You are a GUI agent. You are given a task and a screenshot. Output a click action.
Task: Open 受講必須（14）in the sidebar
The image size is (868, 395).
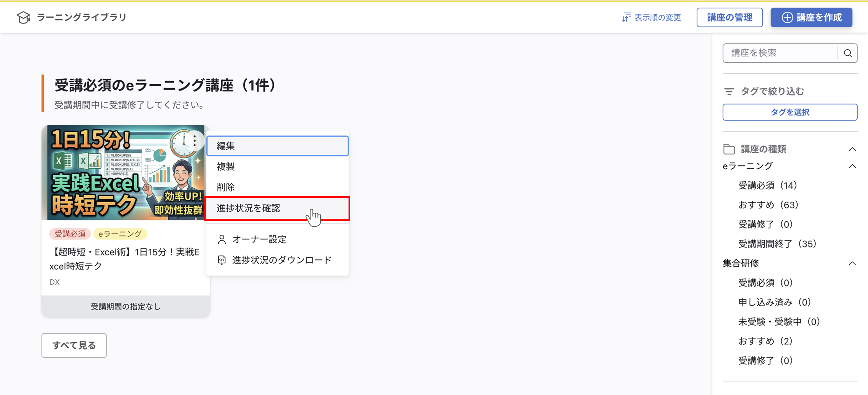click(x=768, y=185)
